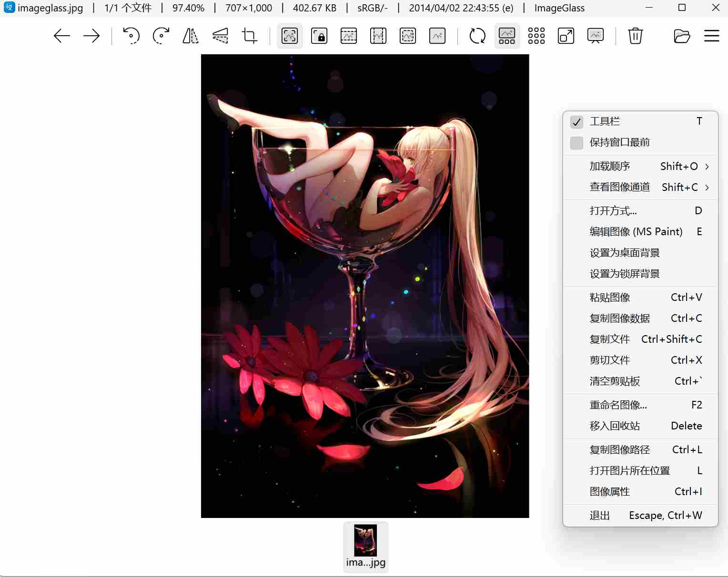Select 剪切文件 menu entry

coord(640,360)
